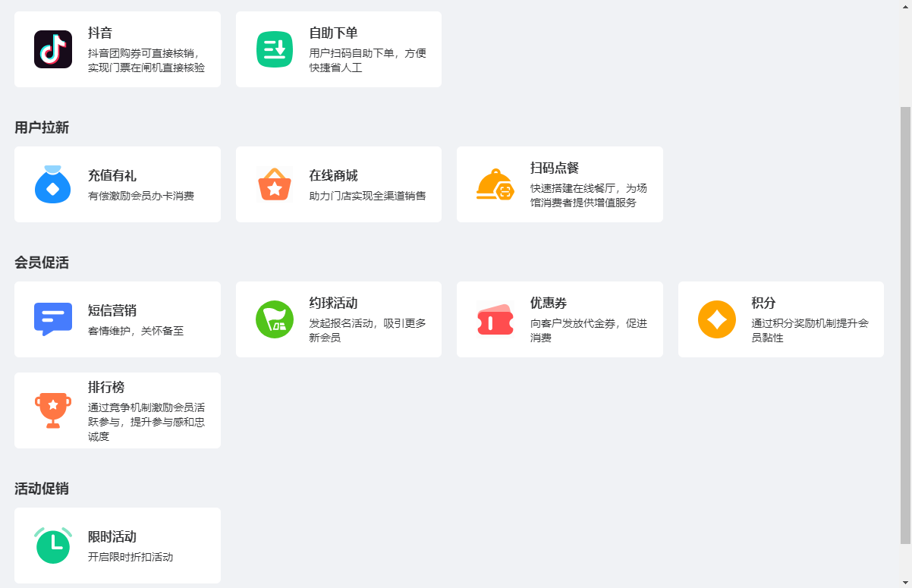
Task: Click the 短信营销 title text
Action: (112, 311)
